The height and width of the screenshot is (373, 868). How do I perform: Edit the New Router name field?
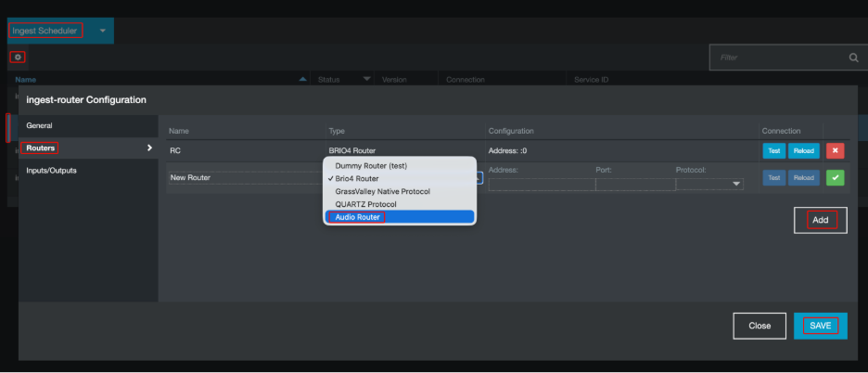(247, 178)
